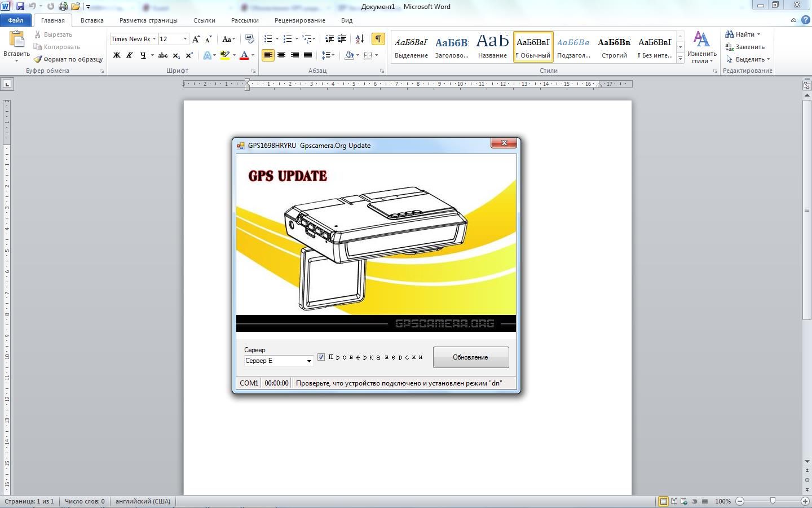Click Заменить in the editing group
This screenshot has height=508, width=812.
pyautogui.click(x=745, y=47)
